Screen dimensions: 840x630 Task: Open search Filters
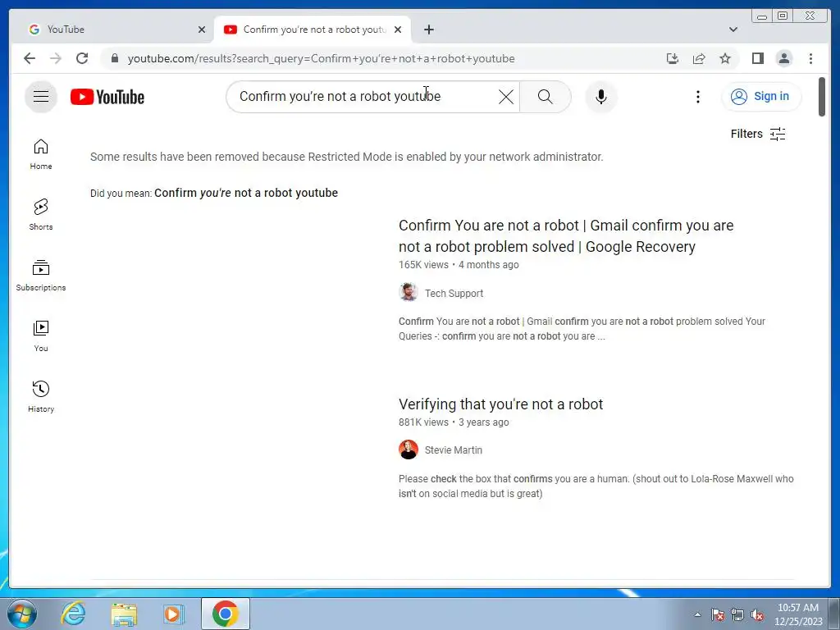[x=758, y=134]
